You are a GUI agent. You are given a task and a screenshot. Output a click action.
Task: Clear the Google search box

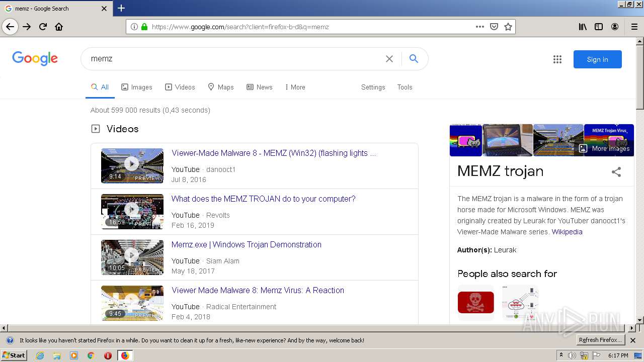[x=389, y=59]
